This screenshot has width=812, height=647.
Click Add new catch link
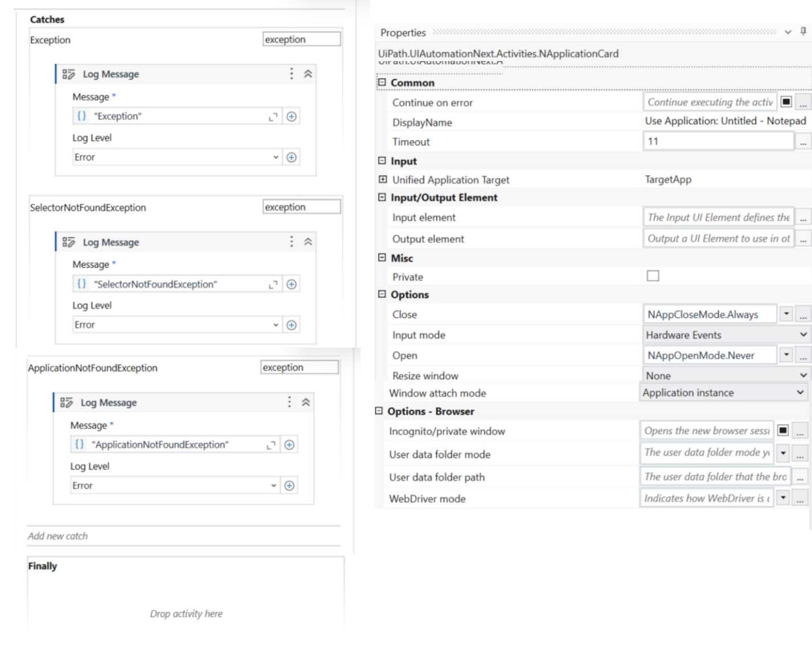tap(58, 536)
